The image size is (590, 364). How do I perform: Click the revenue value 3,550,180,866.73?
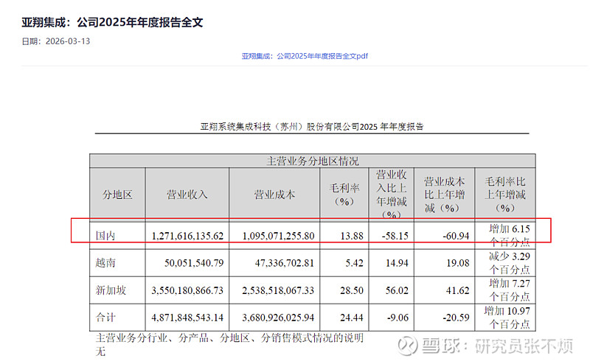click(187, 290)
